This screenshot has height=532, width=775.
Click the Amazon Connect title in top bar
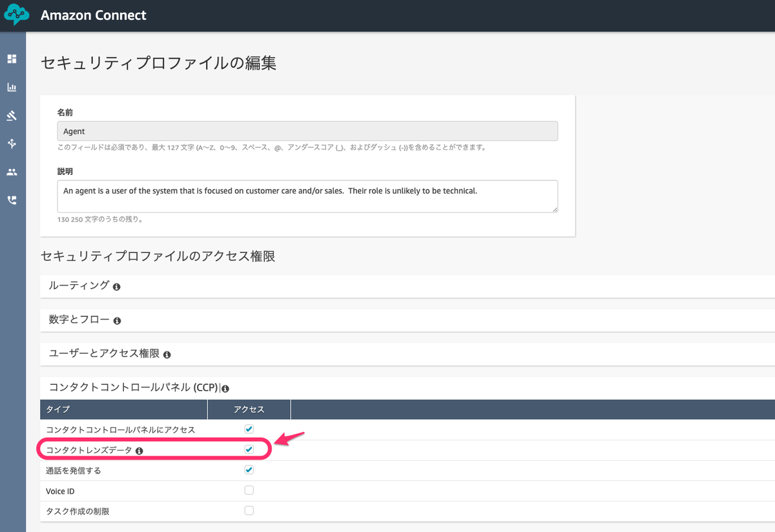pyautogui.click(x=93, y=14)
